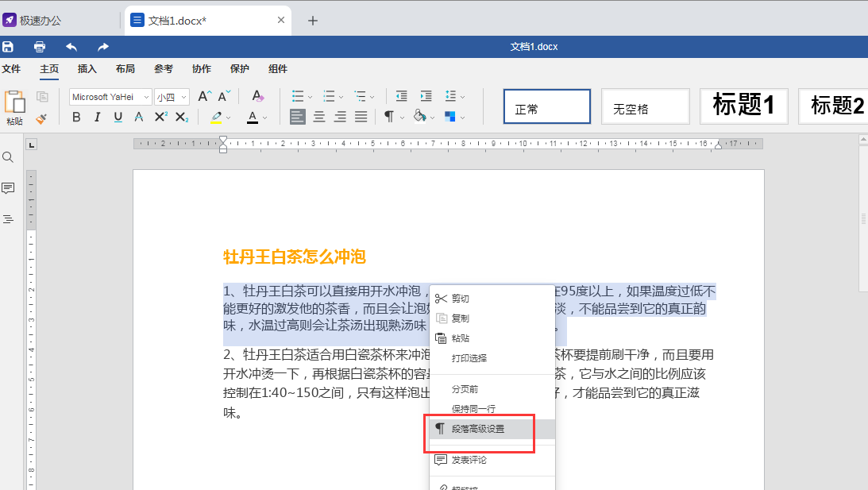The height and width of the screenshot is (490, 868).
Task: Expand nonprinting characters dropdown
Action: (402, 118)
